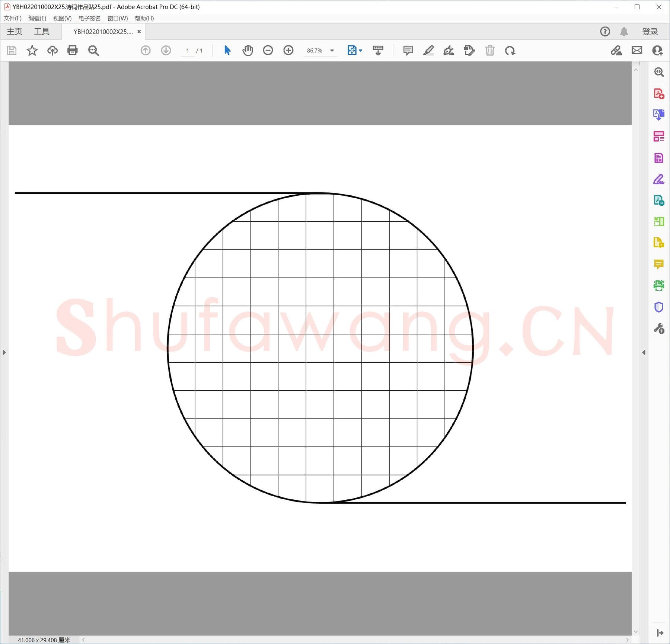The width and height of the screenshot is (670, 644).
Task: Activate the Selection arrow tool
Action: pyautogui.click(x=227, y=51)
